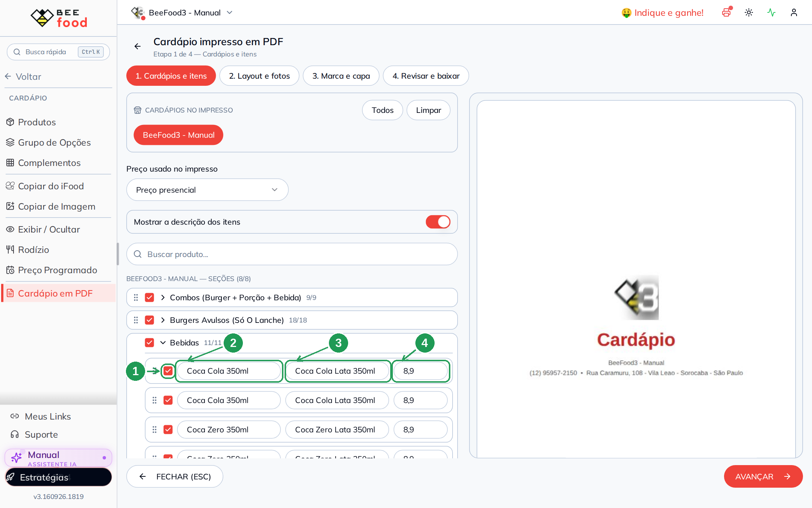Click the menu cover logo thumbnail in preview
Screen dimensions: 812x508
(636, 297)
